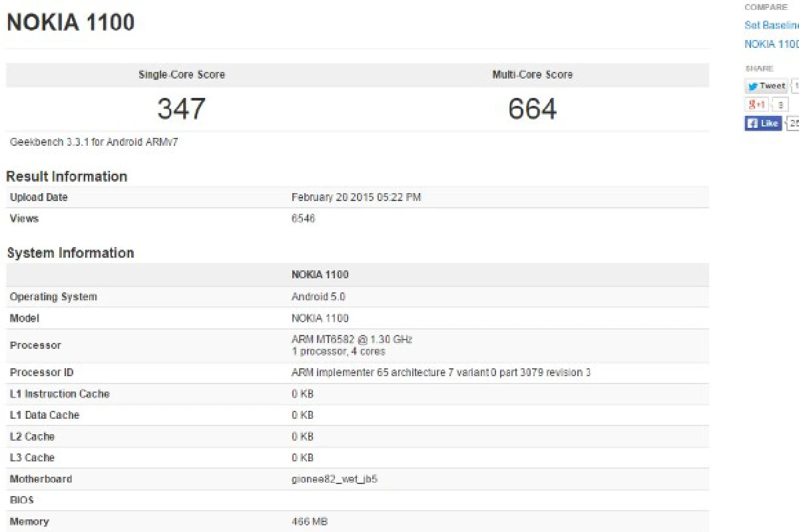799x532 pixels.
Task: Select the L3 Cache 0 KB value
Action: click(x=302, y=457)
